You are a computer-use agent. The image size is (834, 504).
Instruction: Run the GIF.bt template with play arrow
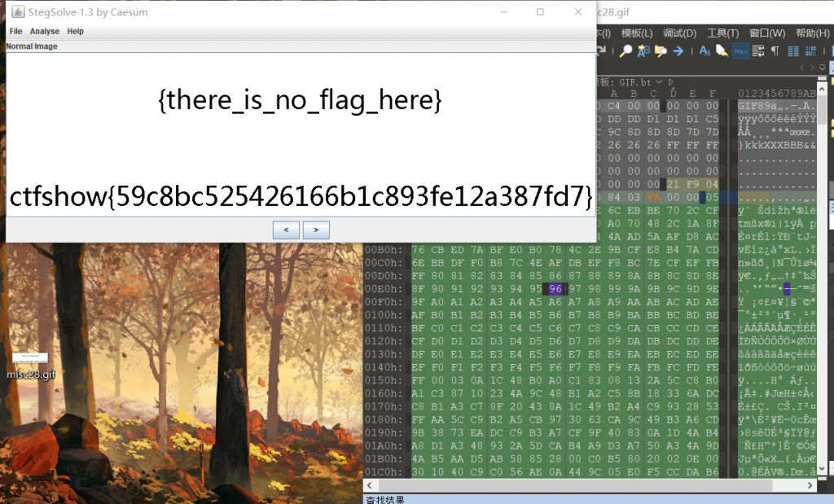click(x=670, y=81)
